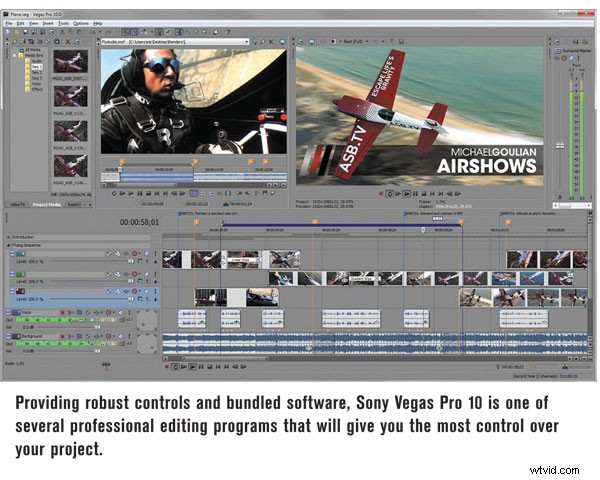This screenshot has height=480, width=600.
Task: Close the Trimmer media with the X icon
Action: point(271,41)
